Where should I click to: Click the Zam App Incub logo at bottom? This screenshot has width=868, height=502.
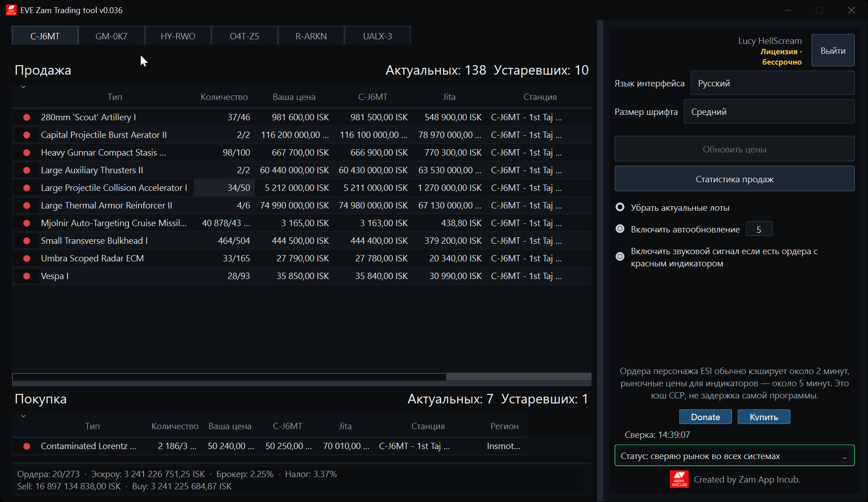pyautogui.click(x=679, y=479)
